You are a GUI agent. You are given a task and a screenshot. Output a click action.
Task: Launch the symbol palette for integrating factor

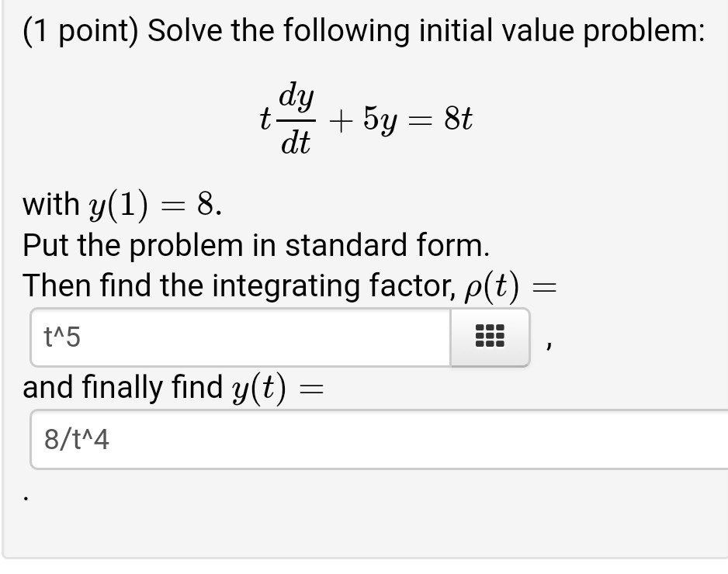tap(489, 337)
